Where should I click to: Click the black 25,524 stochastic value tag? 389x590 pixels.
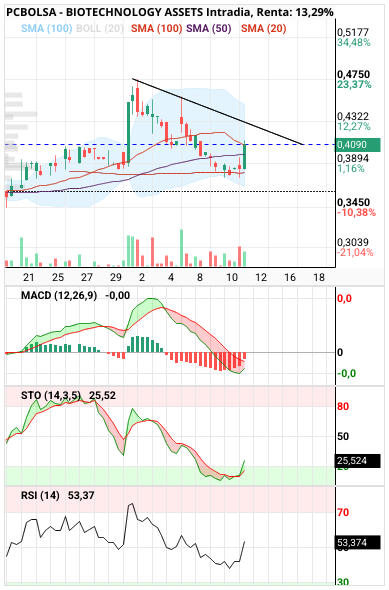click(357, 461)
